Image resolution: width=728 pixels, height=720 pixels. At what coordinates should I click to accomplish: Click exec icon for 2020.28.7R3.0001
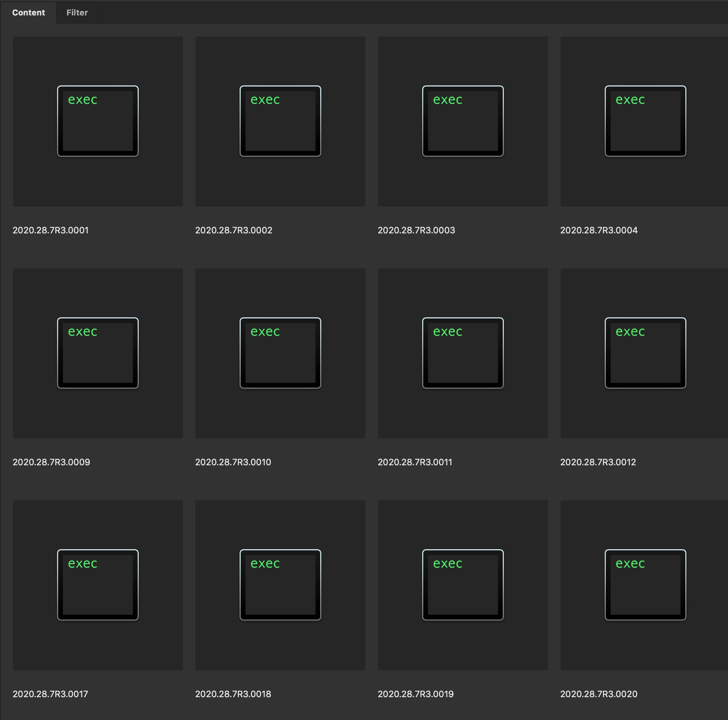[98, 121]
